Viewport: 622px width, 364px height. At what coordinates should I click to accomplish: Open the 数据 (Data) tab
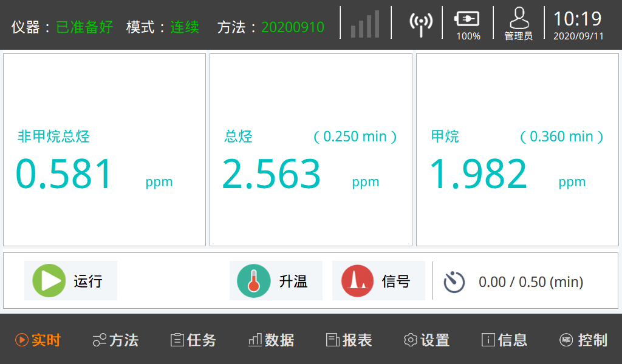tap(271, 340)
